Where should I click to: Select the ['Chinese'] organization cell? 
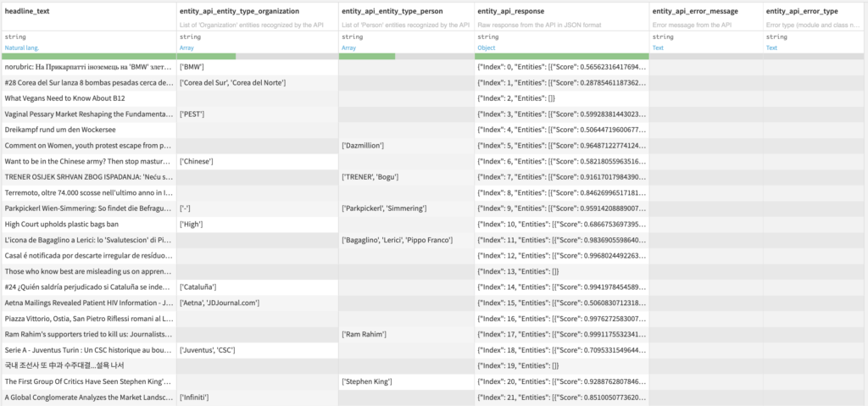click(x=257, y=161)
